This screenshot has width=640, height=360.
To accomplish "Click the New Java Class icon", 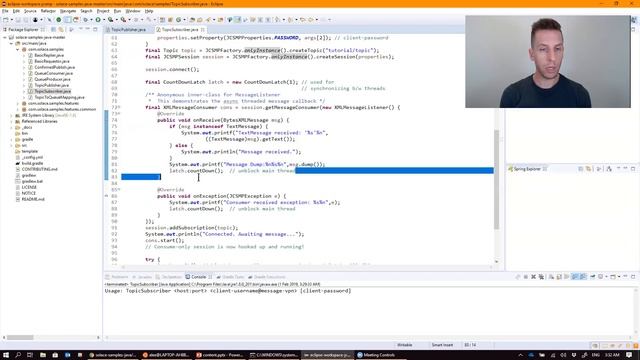I will pos(178,20).
